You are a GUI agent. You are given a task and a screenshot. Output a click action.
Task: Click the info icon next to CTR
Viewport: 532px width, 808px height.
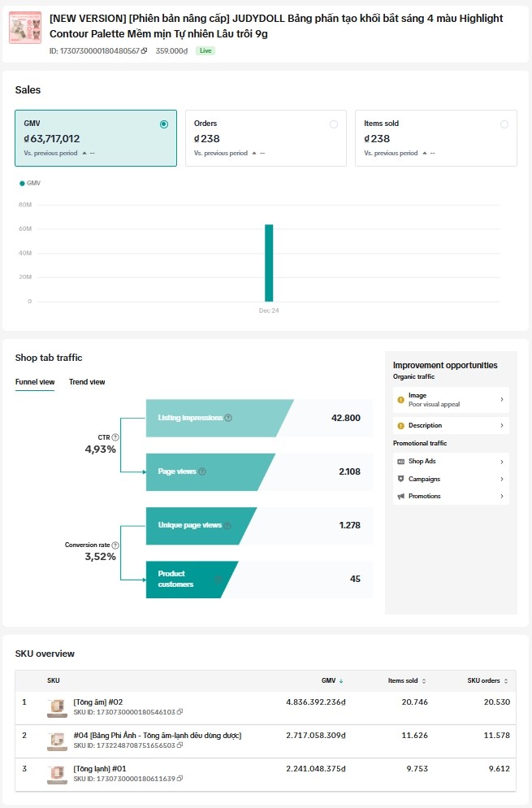pyautogui.click(x=115, y=437)
